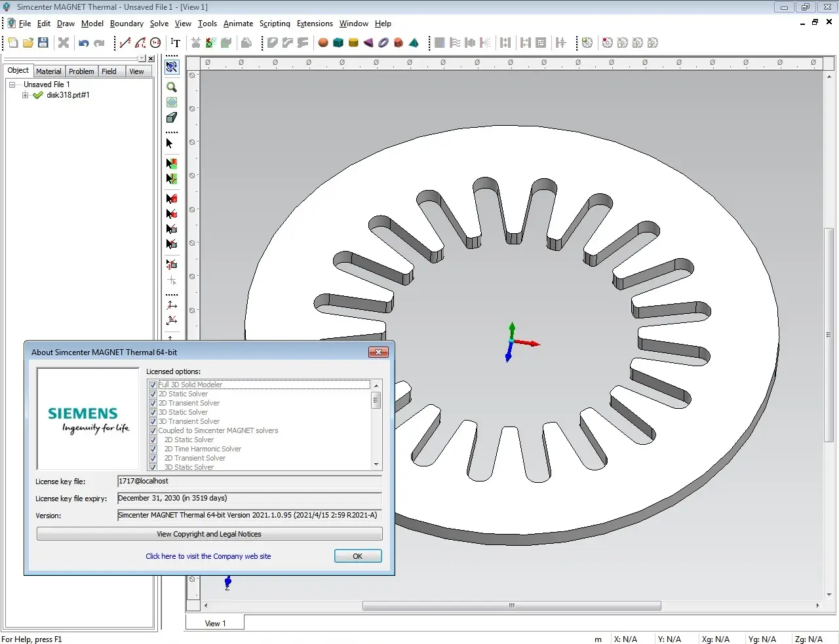Click the horizontal viewport scrollbar thumb
839x644 pixels.
(x=511, y=606)
